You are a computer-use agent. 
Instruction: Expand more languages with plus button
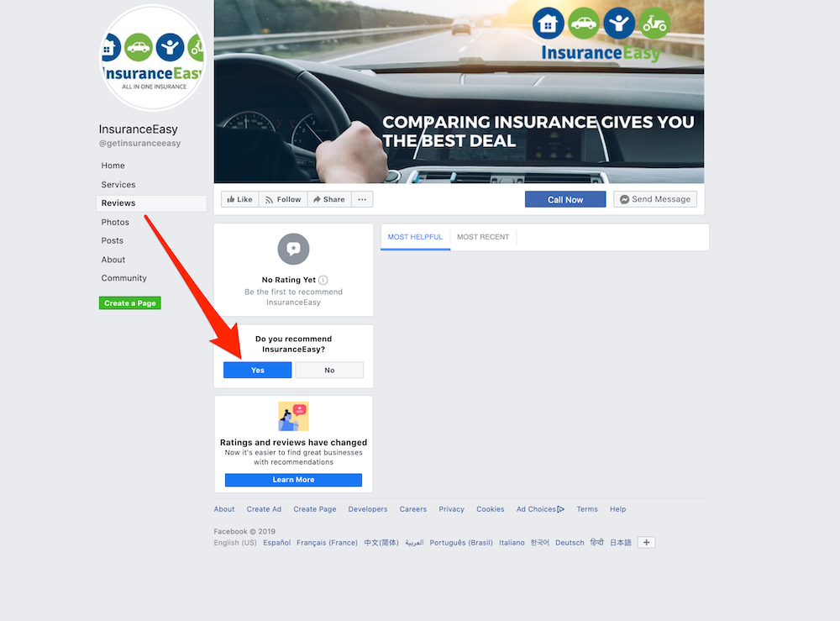tap(647, 542)
